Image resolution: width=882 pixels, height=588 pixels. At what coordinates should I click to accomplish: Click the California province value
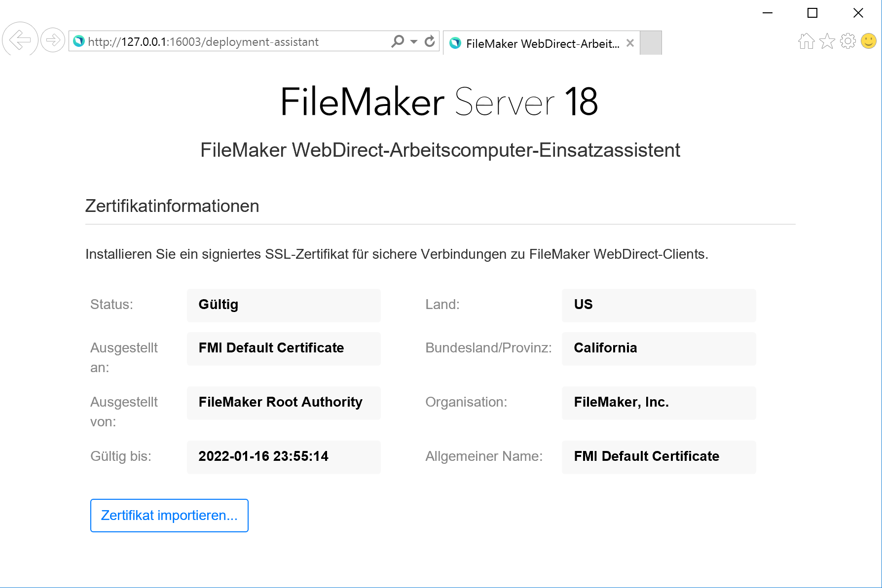click(659, 348)
